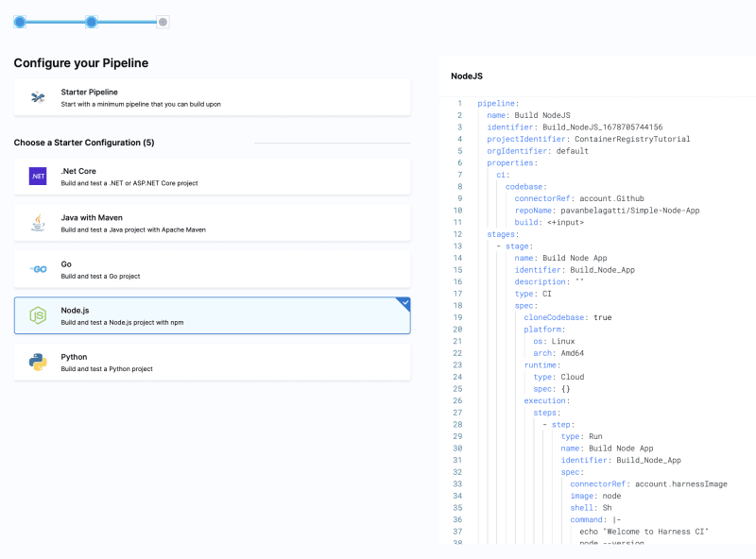This screenshot has height=559, width=756.
Task: Click 'Choose a Starter Configuration (5)' label
Action: click(x=84, y=143)
